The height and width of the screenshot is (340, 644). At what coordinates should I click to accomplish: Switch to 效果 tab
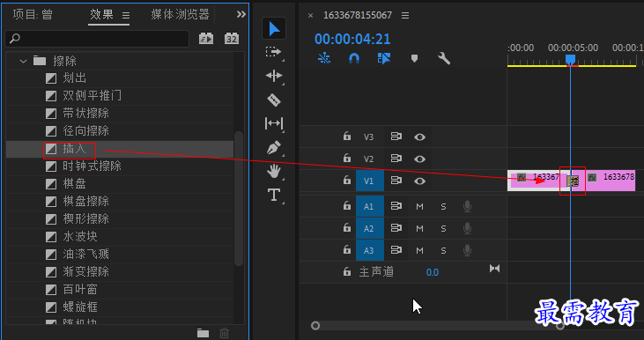click(102, 15)
